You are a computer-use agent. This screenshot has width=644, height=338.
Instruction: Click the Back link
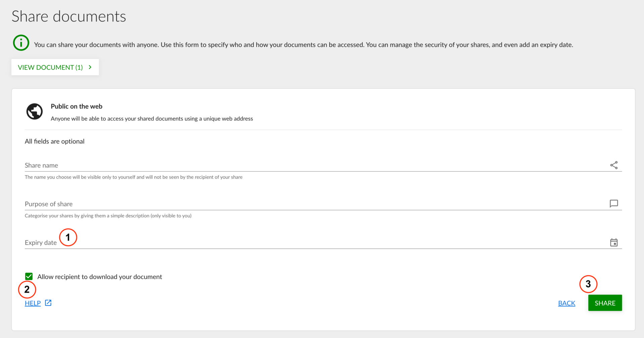(x=567, y=303)
